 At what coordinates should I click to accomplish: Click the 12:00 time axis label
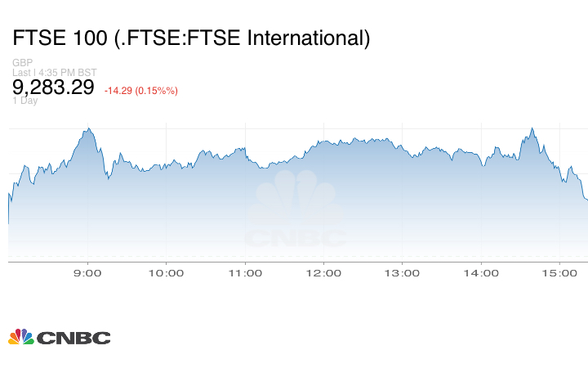point(323,273)
